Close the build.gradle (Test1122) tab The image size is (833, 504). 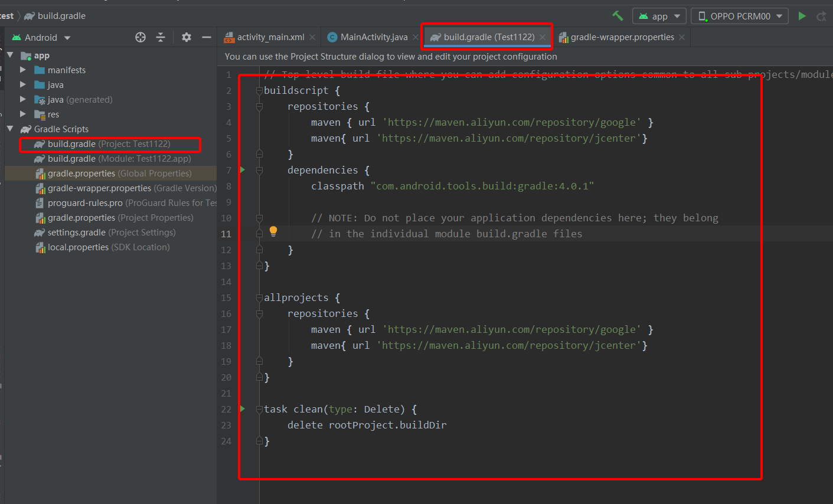[x=543, y=37]
